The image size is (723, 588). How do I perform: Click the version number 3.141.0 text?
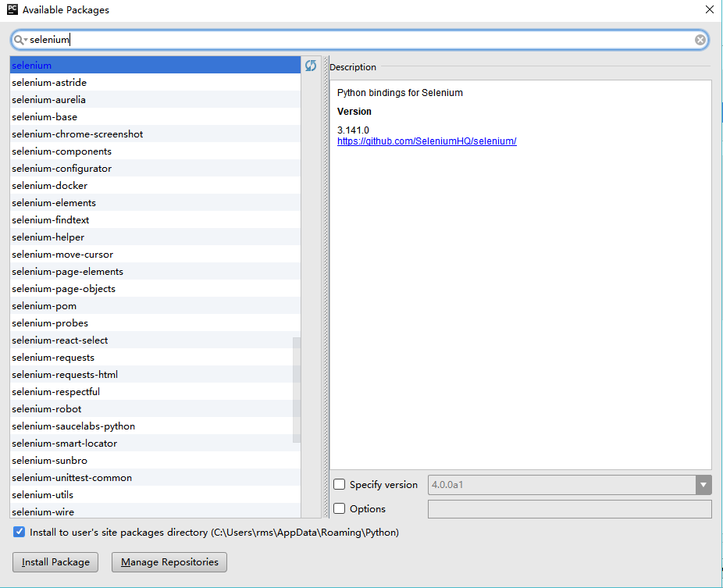pos(353,130)
